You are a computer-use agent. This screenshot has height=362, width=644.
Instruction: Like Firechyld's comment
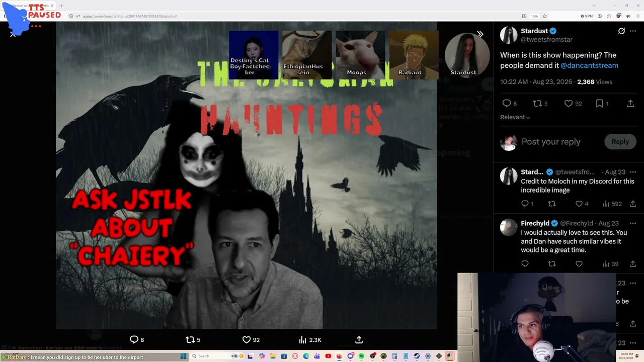579,264
